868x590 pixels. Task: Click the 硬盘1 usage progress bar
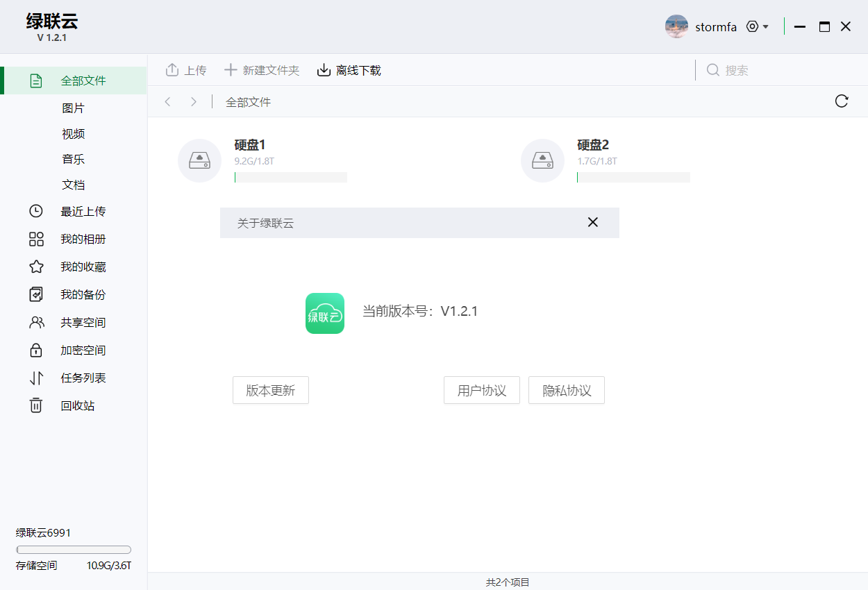[x=290, y=177]
